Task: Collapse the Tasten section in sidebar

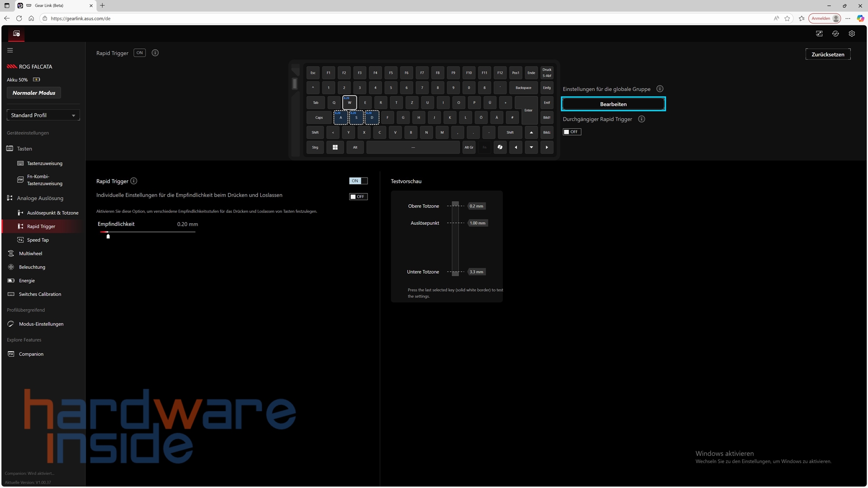Action: pos(24,149)
